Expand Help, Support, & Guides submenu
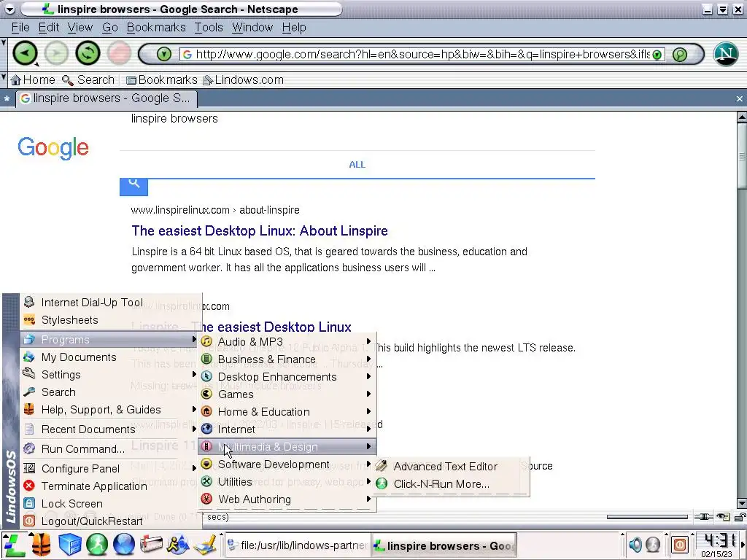Image resolution: width=747 pixels, height=560 pixels. 111,410
